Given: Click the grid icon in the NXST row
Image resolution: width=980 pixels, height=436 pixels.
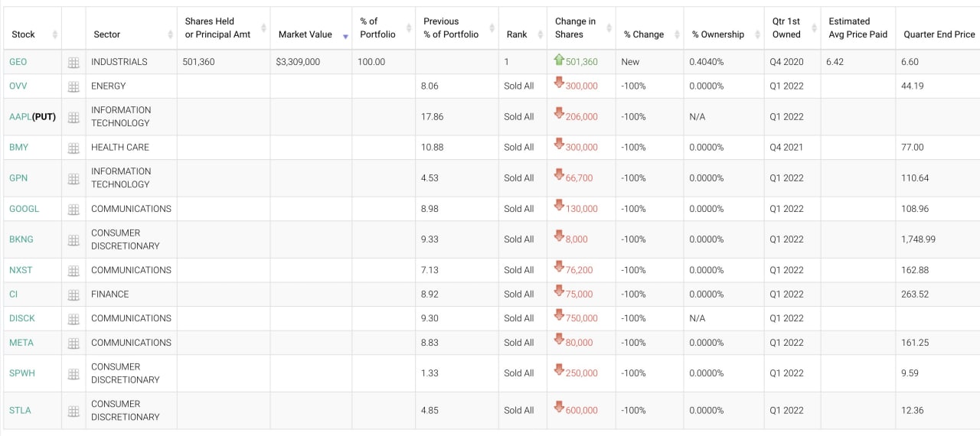Looking at the screenshot, I should (x=73, y=271).
